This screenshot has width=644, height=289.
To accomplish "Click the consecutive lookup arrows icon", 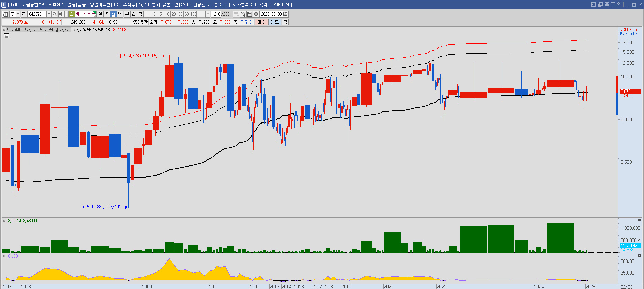I will click(x=237, y=14).
